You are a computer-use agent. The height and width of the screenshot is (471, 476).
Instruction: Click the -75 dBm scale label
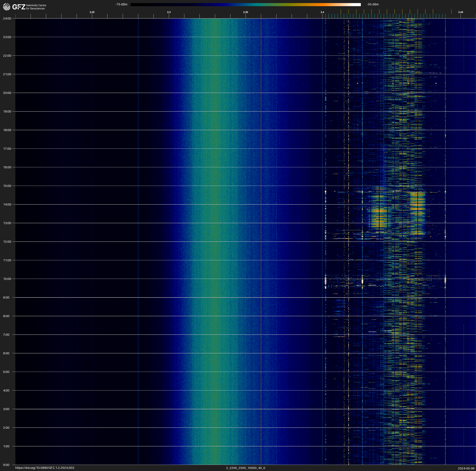click(x=121, y=4)
